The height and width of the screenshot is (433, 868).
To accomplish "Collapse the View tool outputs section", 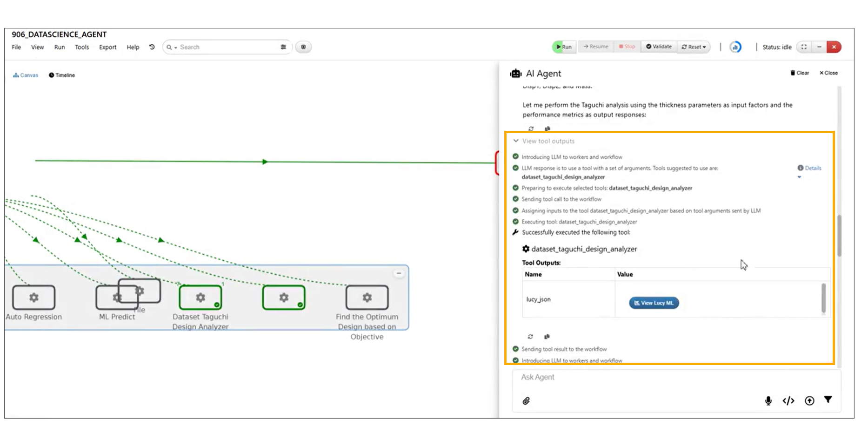I will point(516,141).
